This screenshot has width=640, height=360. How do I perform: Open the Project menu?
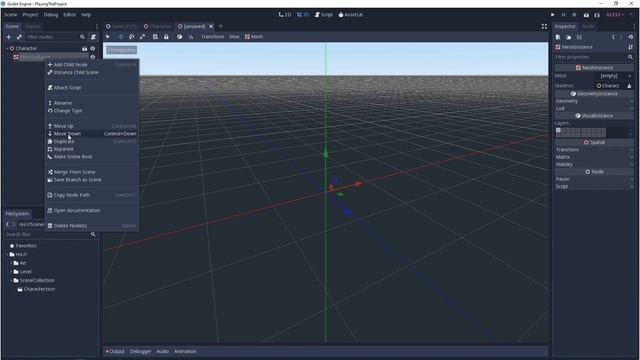30,15
